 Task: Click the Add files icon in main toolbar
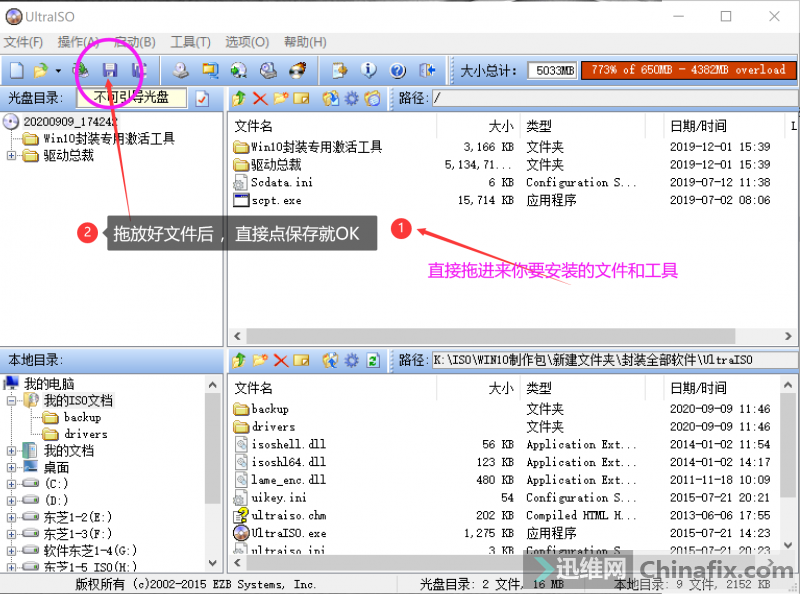(339, 70)
